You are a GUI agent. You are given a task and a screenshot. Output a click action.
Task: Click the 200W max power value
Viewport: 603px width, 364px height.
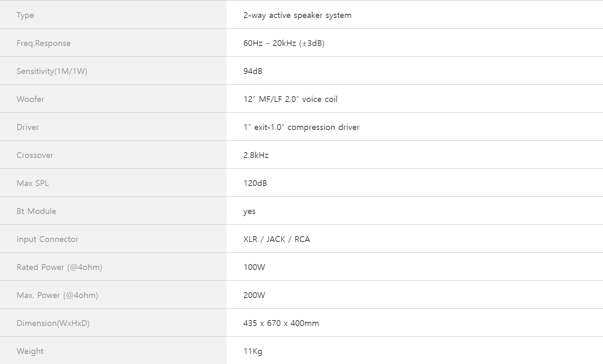pos(254,295)
